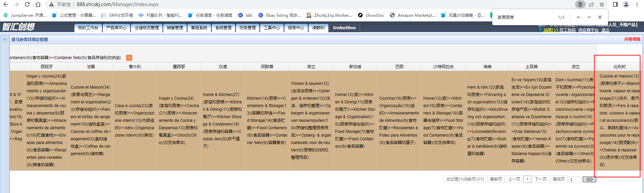Open the 凤凰计划策略 bookmark
The width and height of the screenshot is (644, 193).
click(463, 15)
